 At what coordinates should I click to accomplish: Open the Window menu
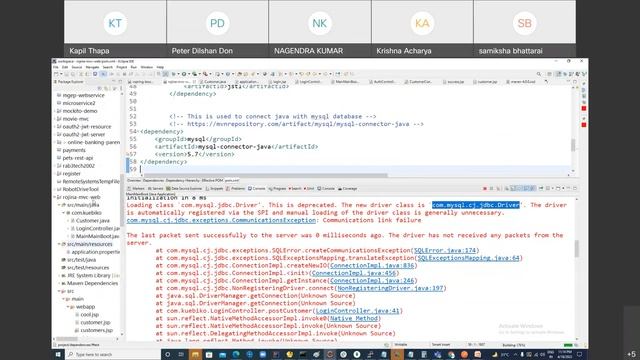(x=147, y=67)
